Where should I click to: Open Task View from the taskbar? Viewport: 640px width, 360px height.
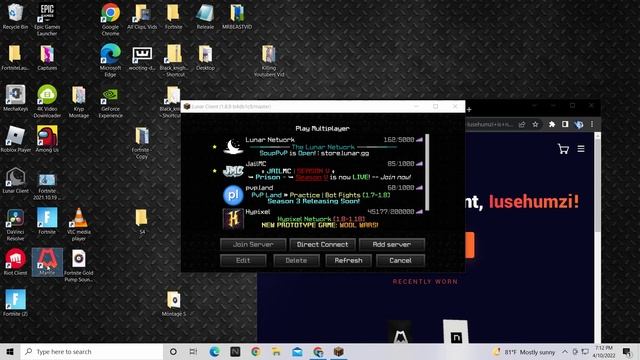193,351
